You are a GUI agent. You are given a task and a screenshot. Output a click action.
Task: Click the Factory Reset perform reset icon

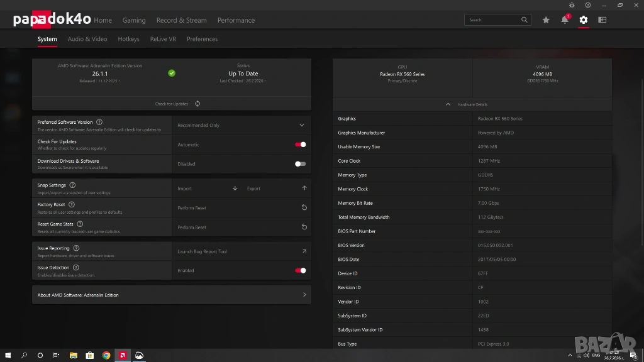tap(304, 208)
